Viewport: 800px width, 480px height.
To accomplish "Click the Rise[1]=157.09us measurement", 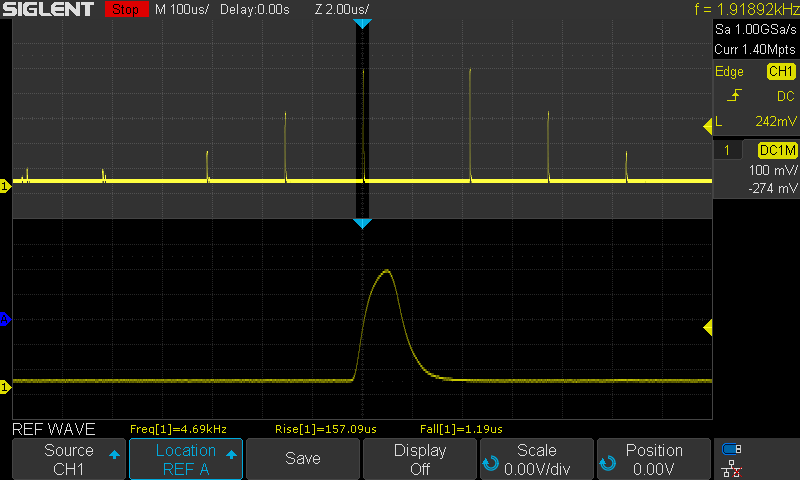I will point(326,429).
